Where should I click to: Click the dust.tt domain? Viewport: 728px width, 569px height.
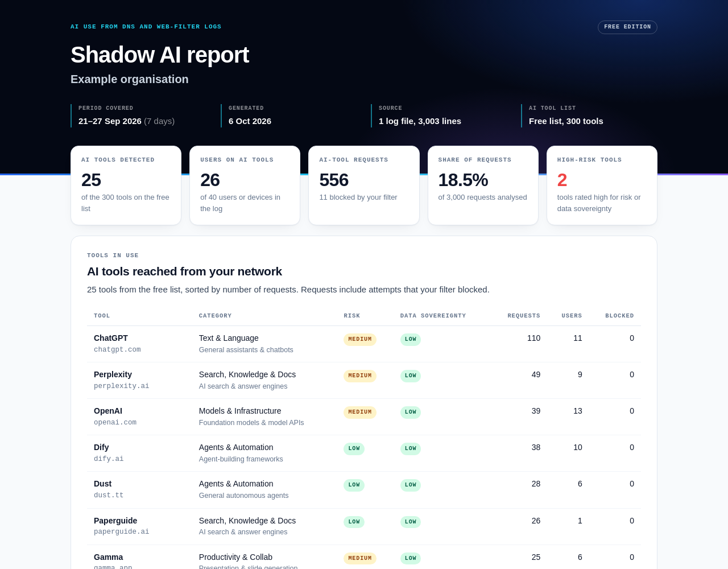(109, 496)
